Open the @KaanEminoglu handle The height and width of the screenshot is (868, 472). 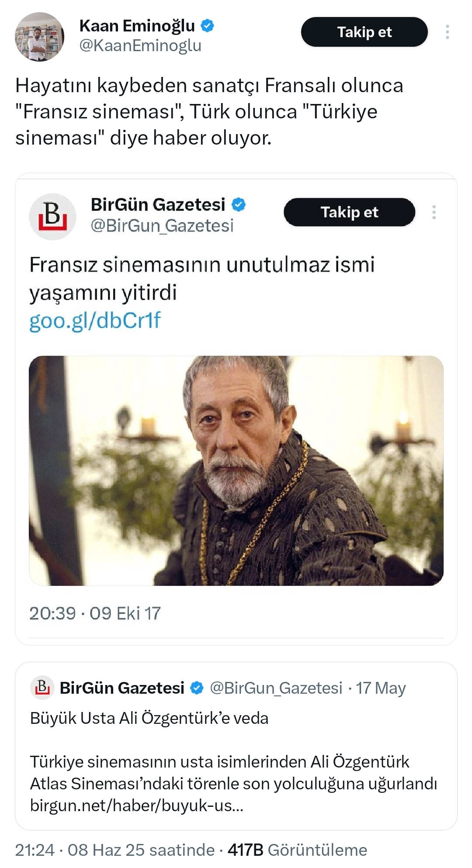click(x=140, y=45)
